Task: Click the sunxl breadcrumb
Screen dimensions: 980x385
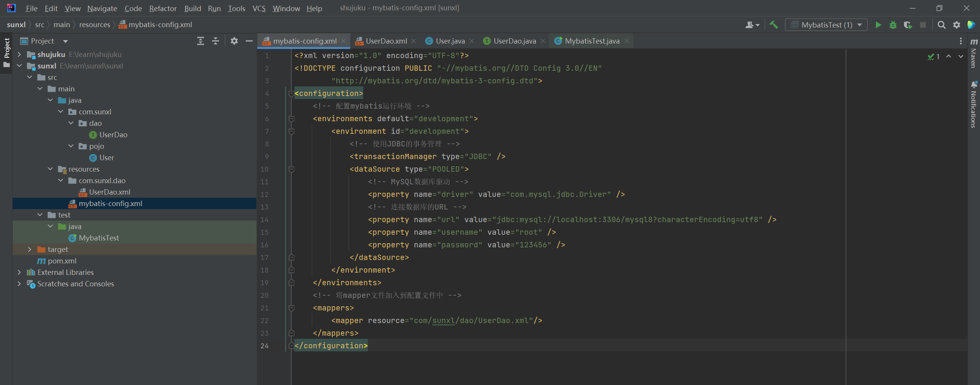Action: tap(16, 24)
